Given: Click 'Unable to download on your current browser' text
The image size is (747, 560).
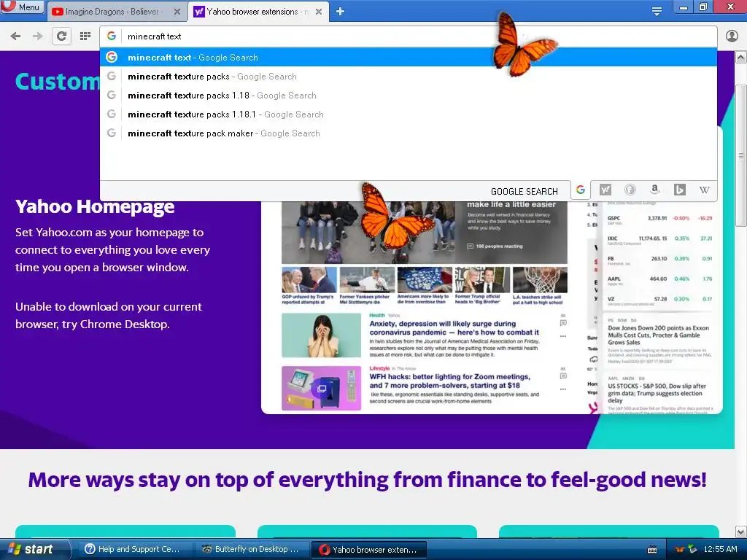Looking at the screenshot, I should click(109, 315).
